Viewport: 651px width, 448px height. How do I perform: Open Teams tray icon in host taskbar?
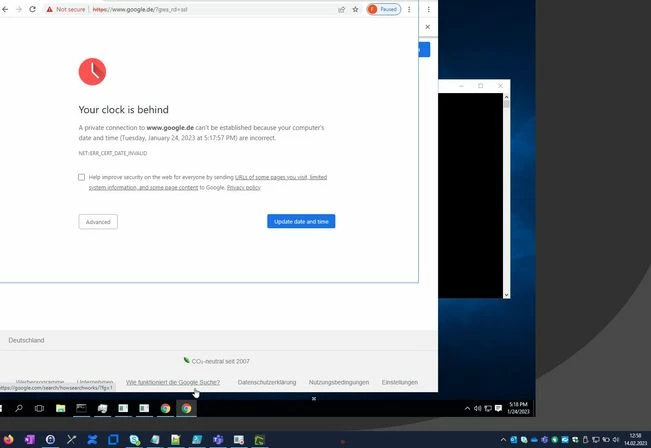[x=544, y=440]
